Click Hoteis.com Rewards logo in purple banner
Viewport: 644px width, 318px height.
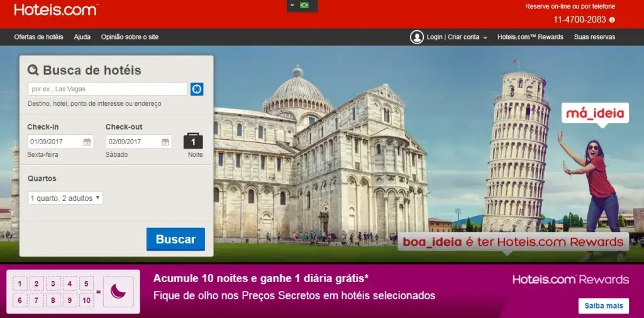click(x=570, y=280)
